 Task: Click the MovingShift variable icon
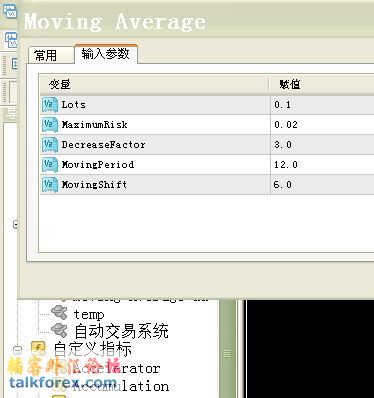click(x=50, y=185)
